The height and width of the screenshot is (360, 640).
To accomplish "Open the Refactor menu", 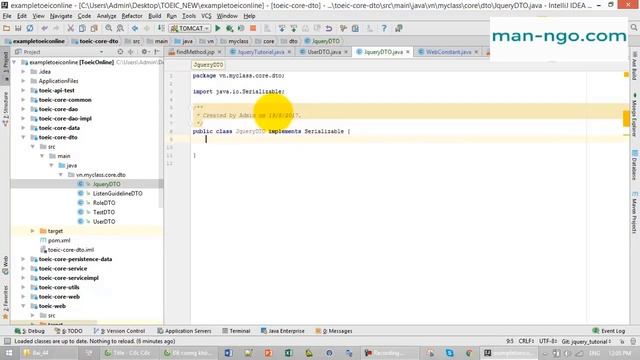I will [132, 16].
